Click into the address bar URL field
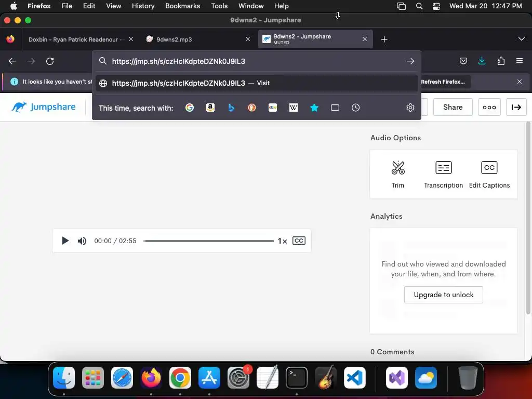 click(257, 61)
